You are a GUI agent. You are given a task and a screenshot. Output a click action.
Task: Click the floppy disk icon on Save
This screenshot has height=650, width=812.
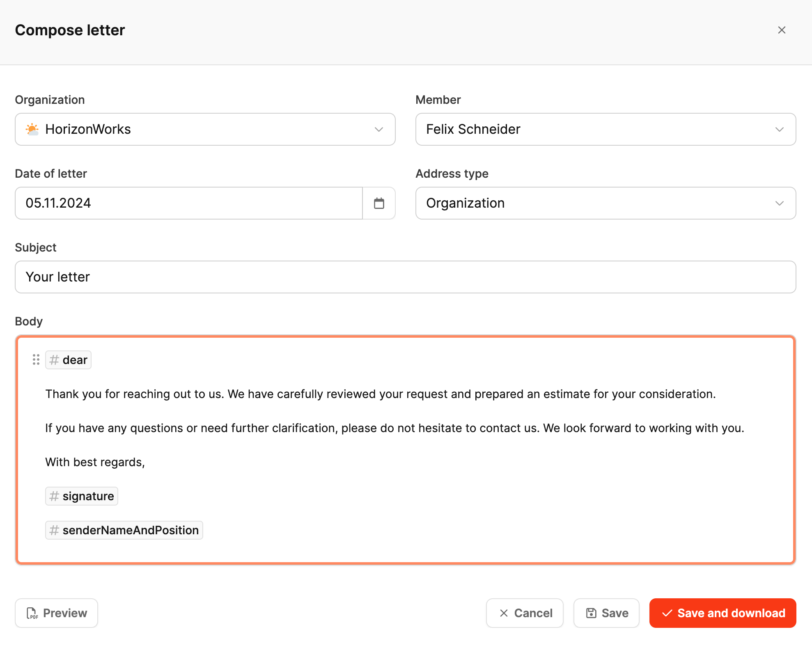591,613
